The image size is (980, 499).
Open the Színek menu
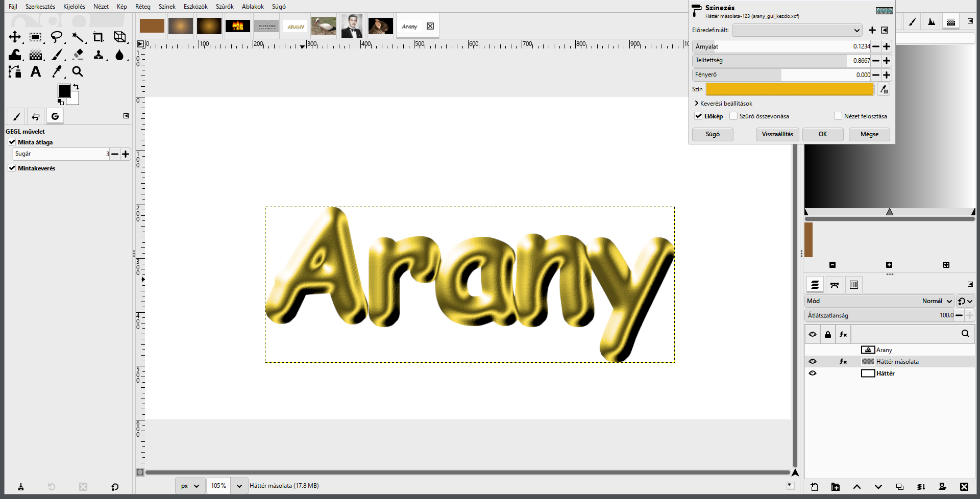tap(167, 7)
